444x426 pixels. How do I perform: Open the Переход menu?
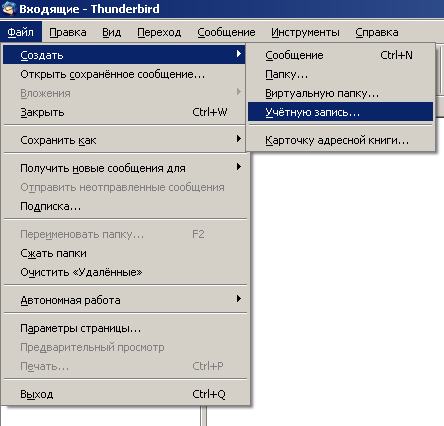click(159, 32)
